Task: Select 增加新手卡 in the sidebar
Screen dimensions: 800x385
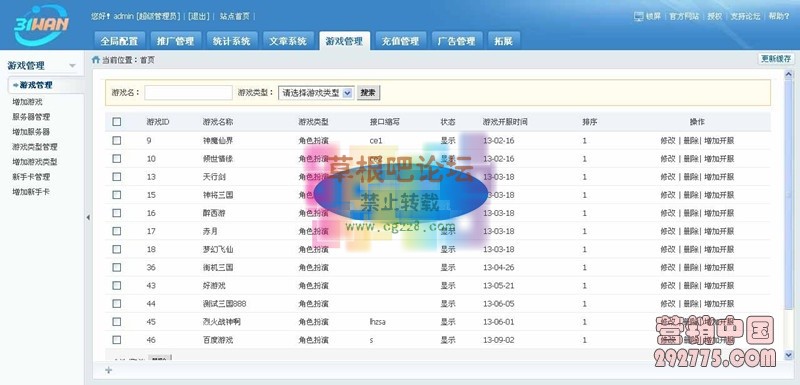Action: click(x=31, y=192)
